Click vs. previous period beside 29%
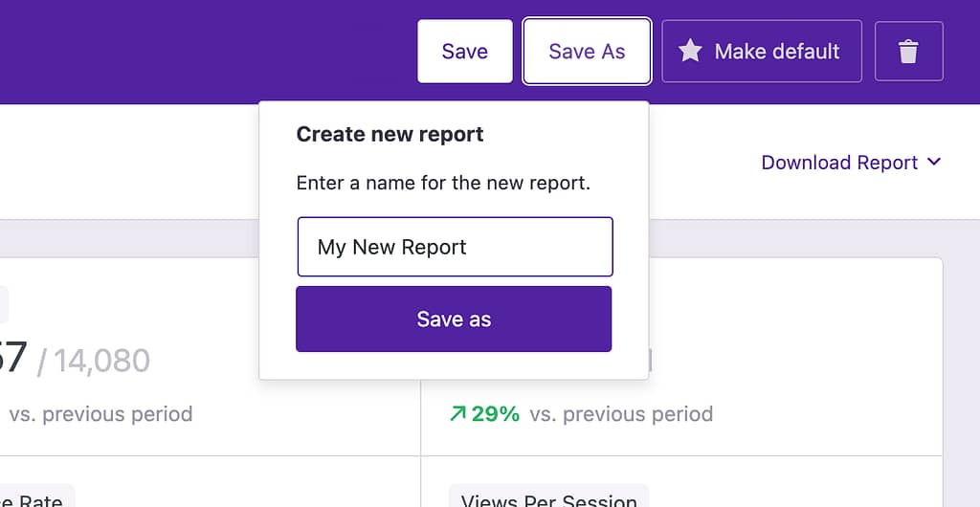 click(x=621, y=414)
